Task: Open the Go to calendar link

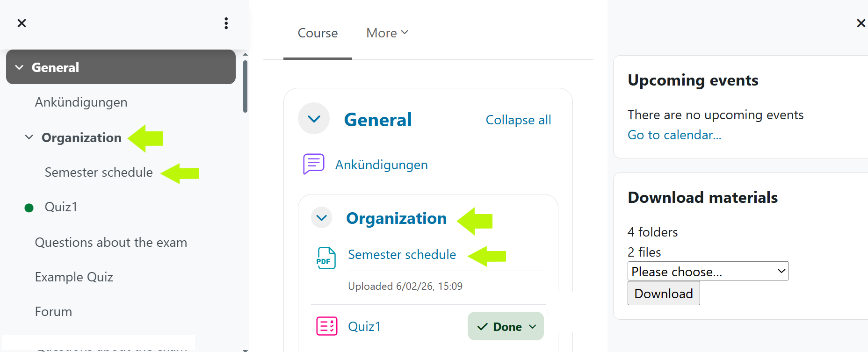Action: [674, 135]
